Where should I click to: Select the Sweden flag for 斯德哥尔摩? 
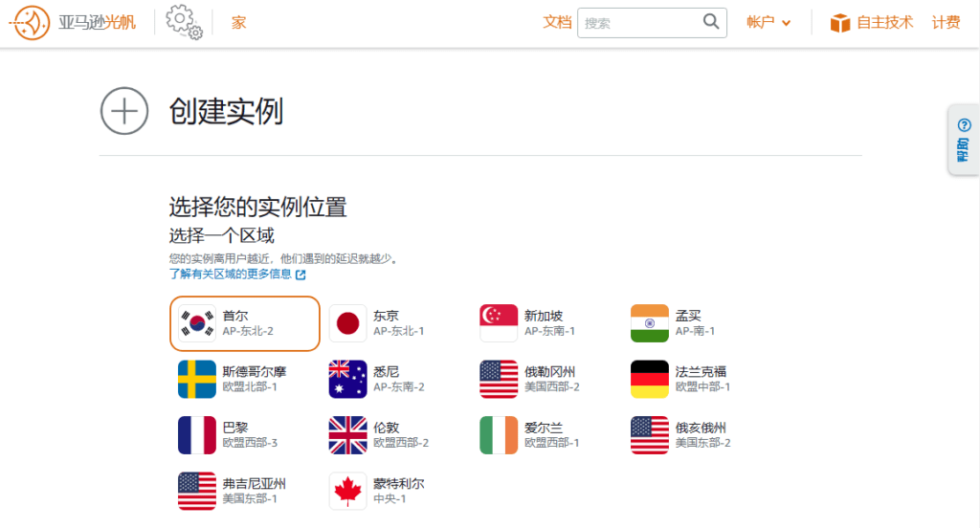point(197,380)
